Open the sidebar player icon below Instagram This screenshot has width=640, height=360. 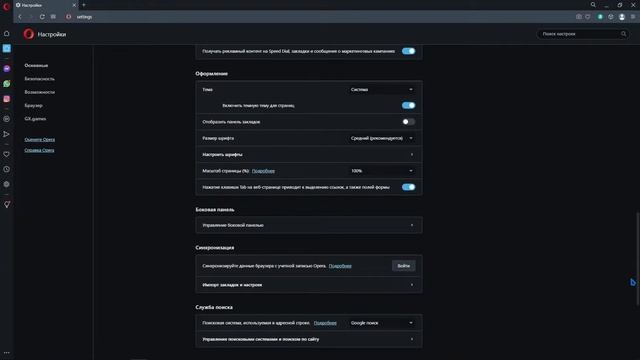click(x=7, y=119)
